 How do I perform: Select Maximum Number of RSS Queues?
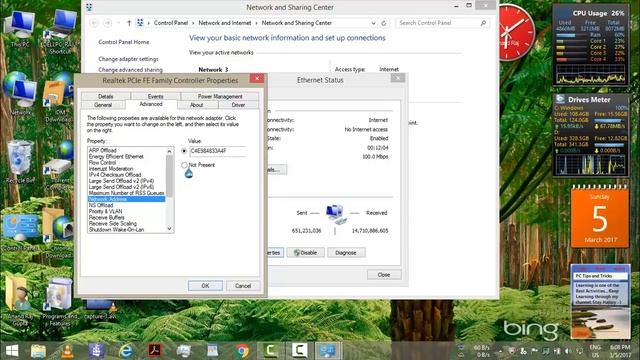[x=127, y=193]
